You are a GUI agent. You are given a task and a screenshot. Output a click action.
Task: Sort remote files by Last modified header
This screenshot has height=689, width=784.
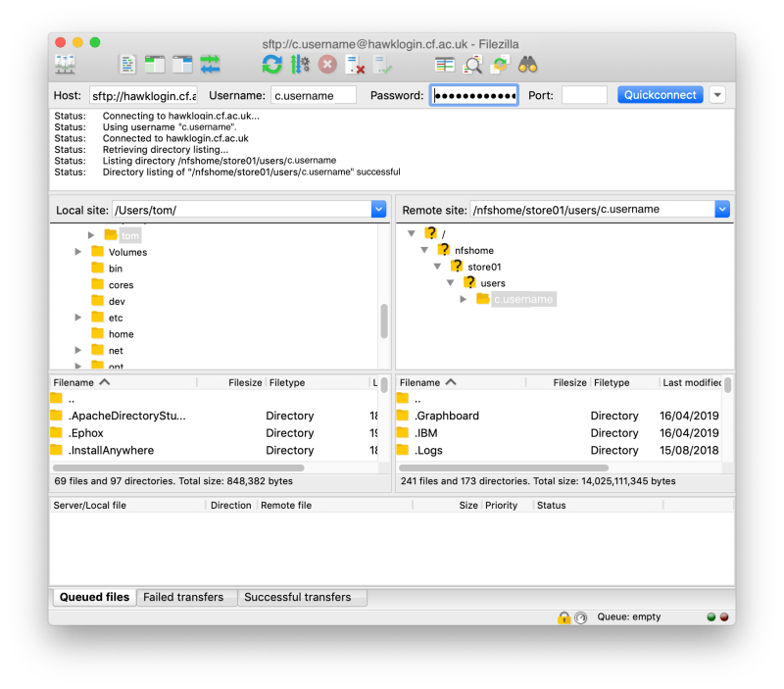pyautogui.click(x=691, y=382)
